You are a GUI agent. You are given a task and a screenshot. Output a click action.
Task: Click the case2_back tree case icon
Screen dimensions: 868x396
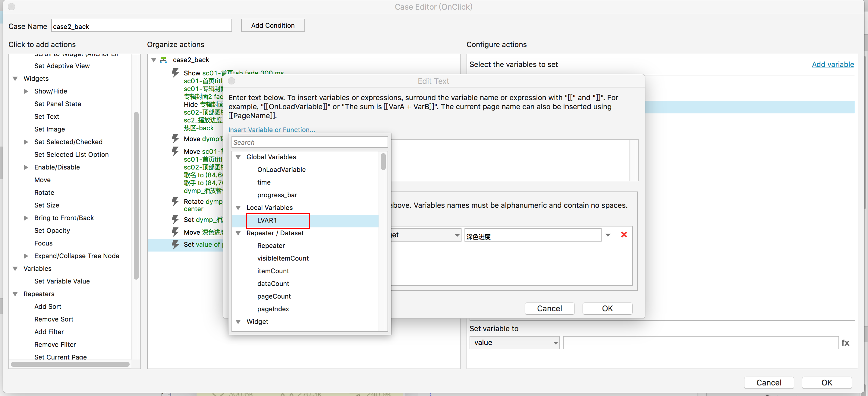163,60
